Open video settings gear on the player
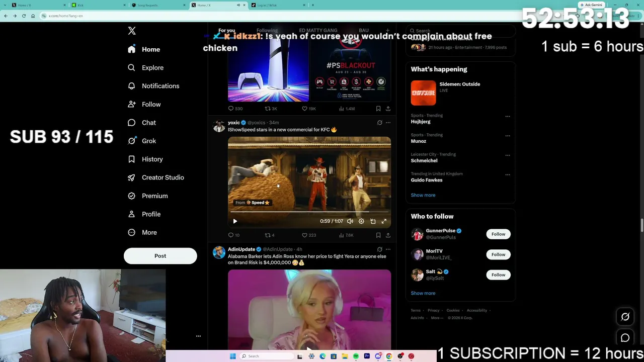The height and width of the screenshot is (362, 644). click(361, 221)
